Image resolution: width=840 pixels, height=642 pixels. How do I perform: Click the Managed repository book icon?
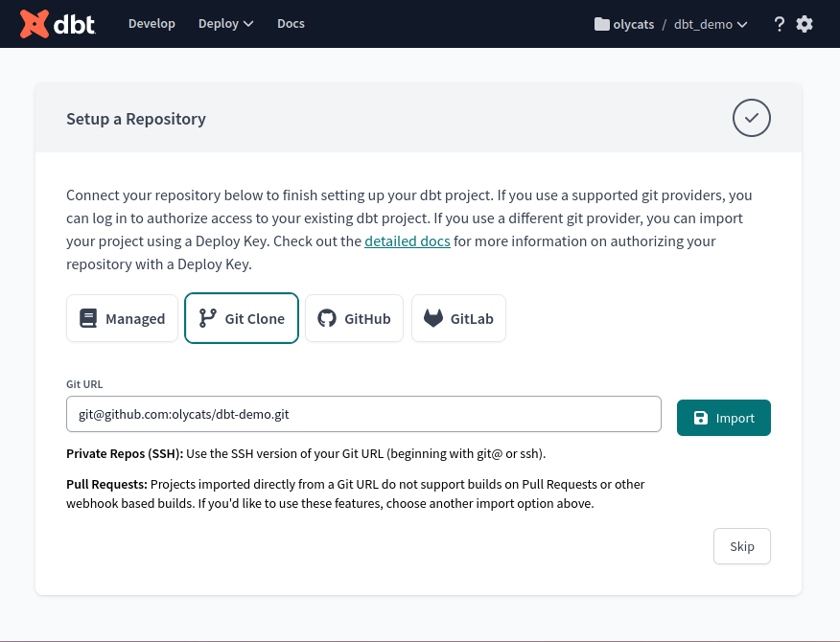[x=88, y=318]
